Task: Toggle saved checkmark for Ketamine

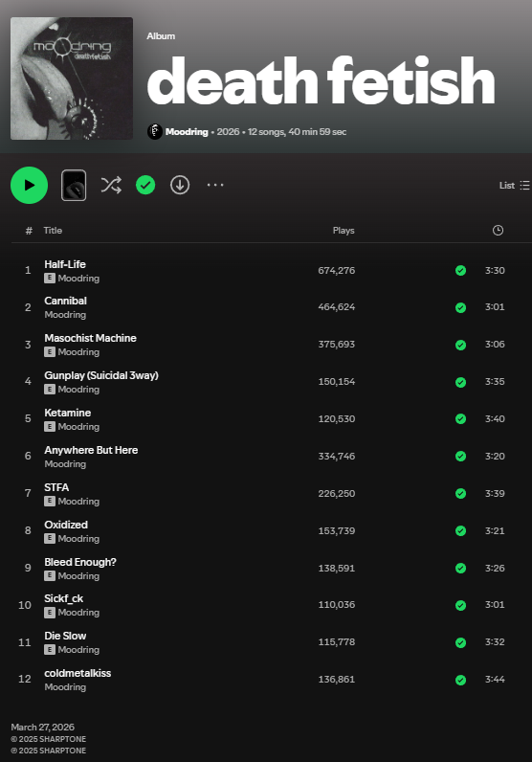Action: tap(460, 419)
